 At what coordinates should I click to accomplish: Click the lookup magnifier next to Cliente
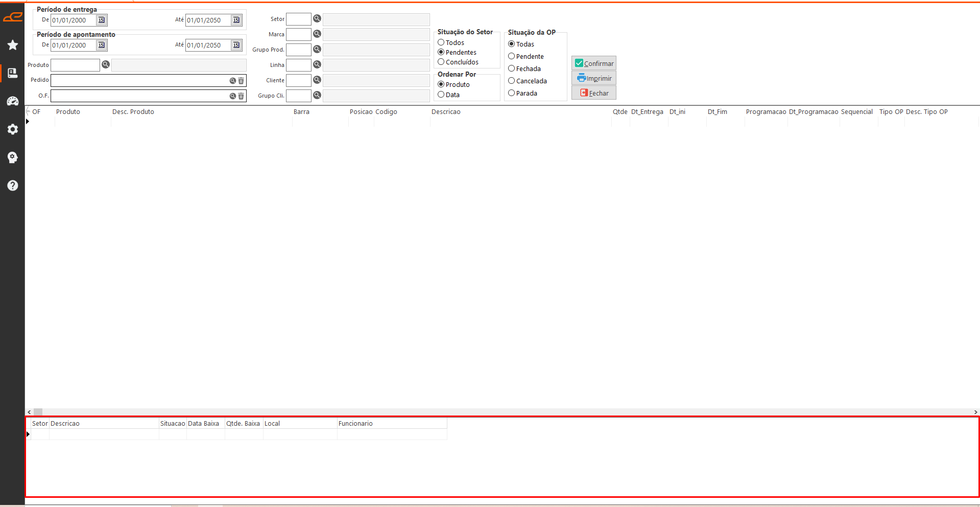click(x=317, y=80)
